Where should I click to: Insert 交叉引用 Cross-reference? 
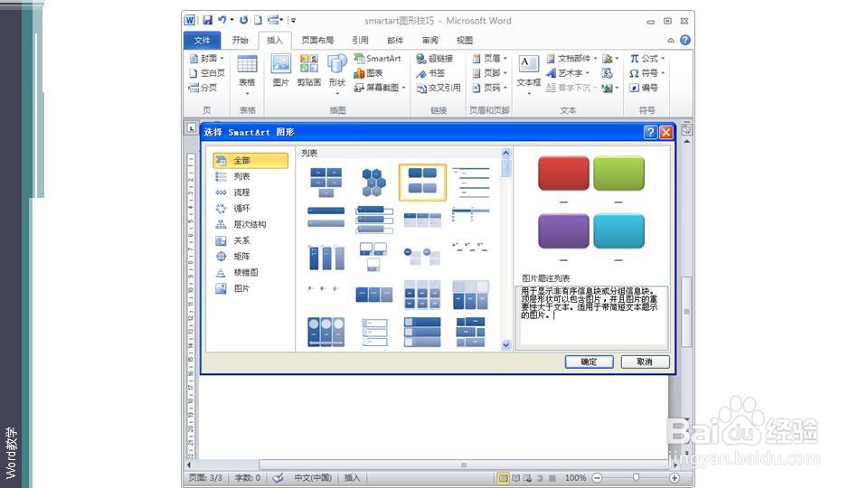tap(439, 88)
